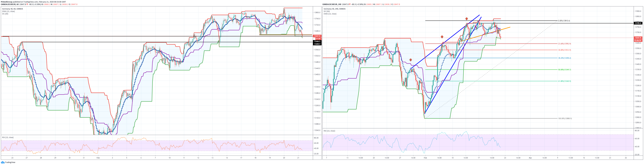Click the lowest red arrow marker near 13430
Image resolution: width=644 pixels, height=165 pixels.
(411, 60)
